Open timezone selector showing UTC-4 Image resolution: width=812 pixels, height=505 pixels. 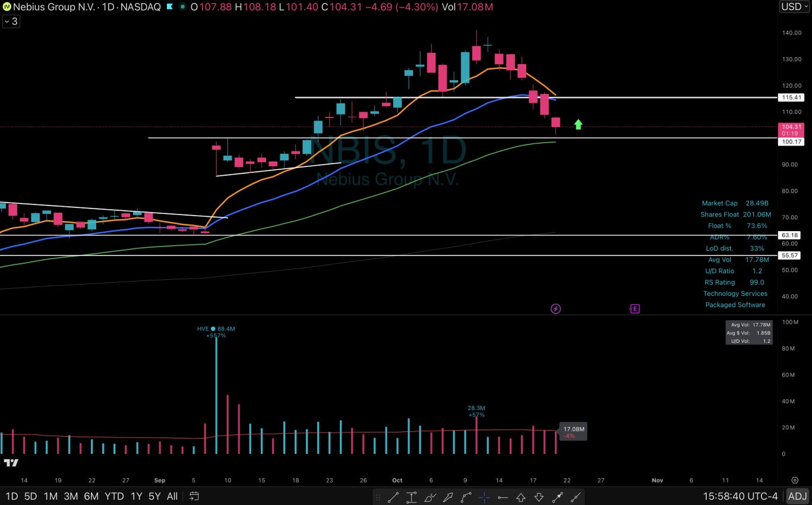740,496
